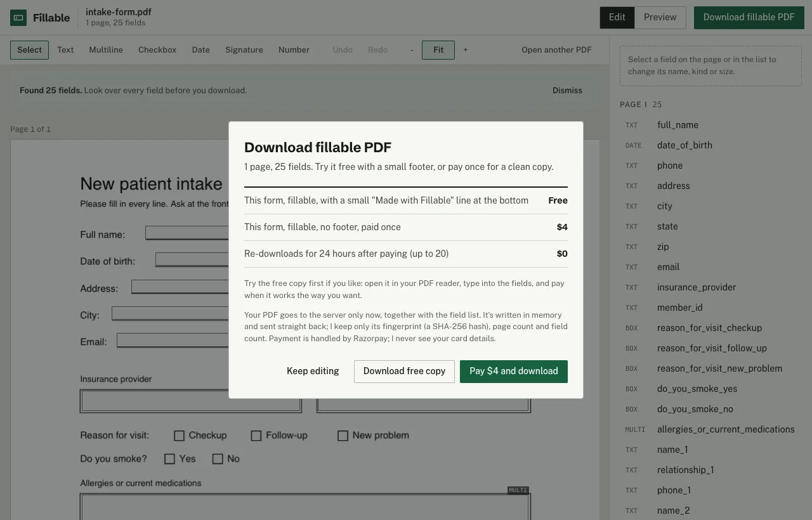812x520 pixels.
Task: Select allergies_or_current_medications in the list
Action: [x=710, y=429]
